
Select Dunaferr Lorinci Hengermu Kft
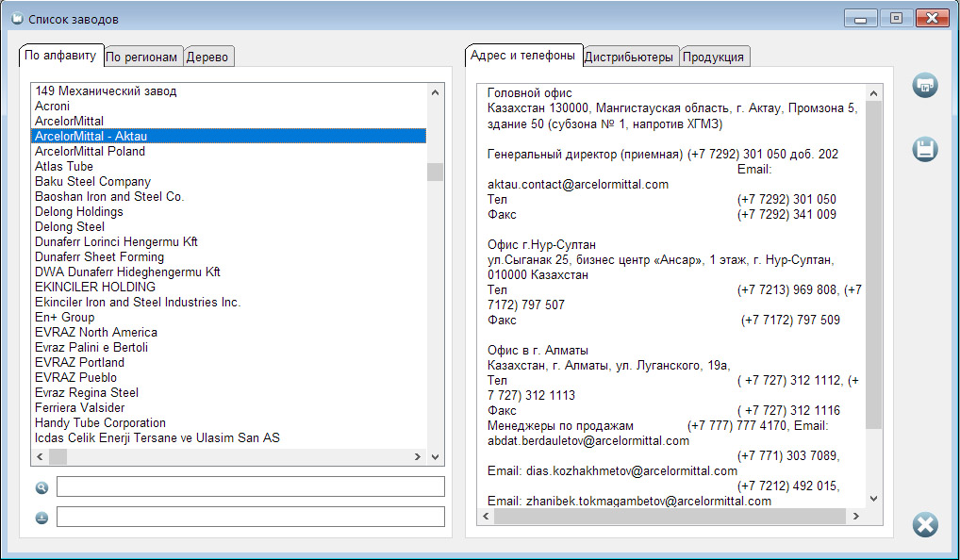pos(228,241)
